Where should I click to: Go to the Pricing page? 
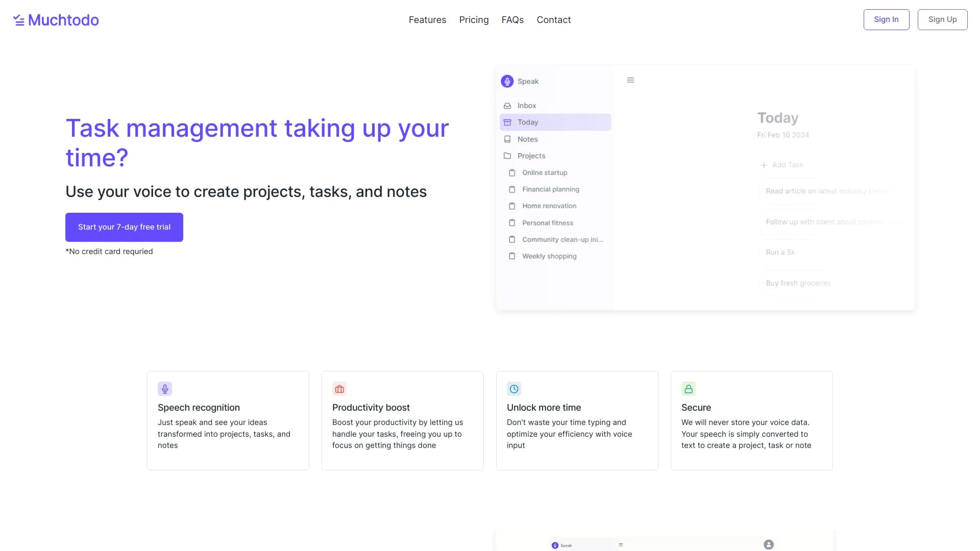point(474,20)
